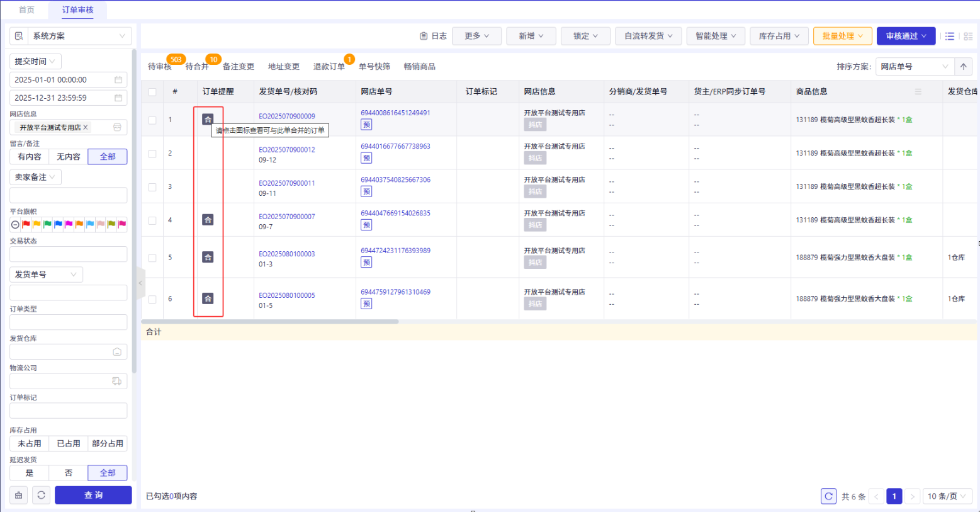Click the column menu icon in 商品信息 header

pyautogui.click(x=918, y=92)
